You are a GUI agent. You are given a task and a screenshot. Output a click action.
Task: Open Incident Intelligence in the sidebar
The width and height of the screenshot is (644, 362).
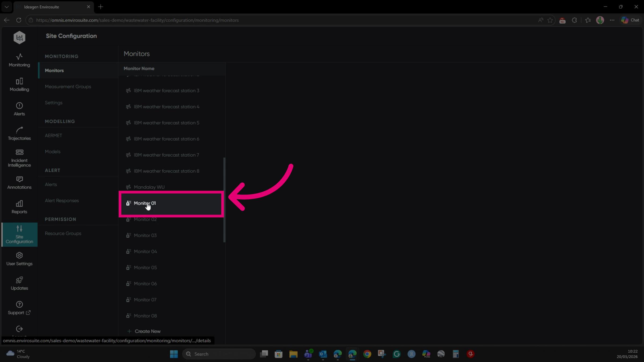pos(19,158)
